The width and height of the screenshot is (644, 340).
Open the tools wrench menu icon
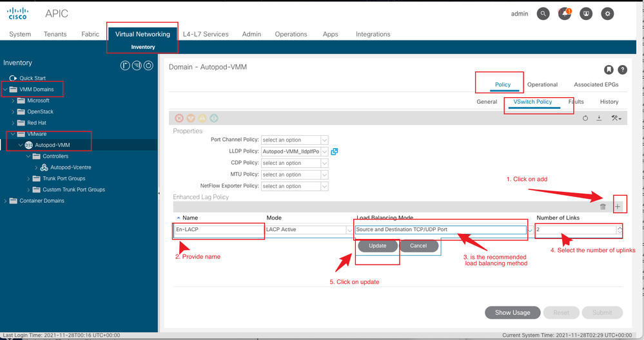pos(616,118)
